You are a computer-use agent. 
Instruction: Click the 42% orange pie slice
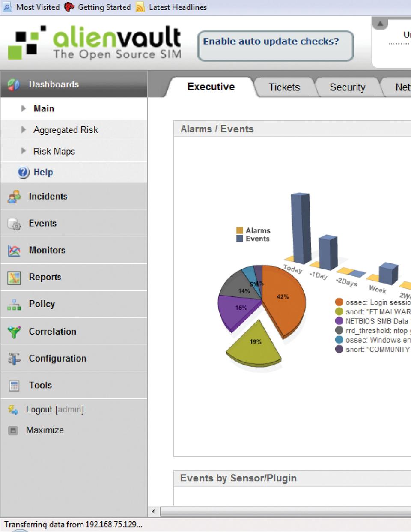(285, 300)
